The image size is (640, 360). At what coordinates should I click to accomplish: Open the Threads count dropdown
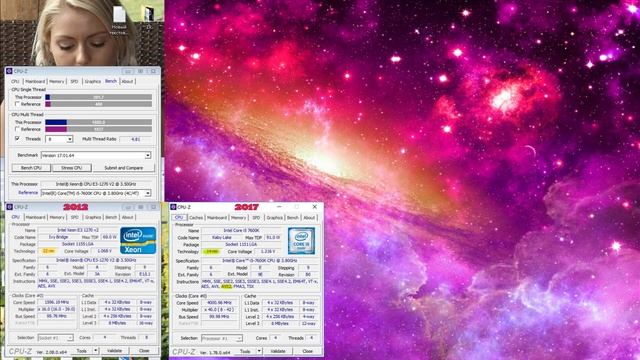pos(70,139)
